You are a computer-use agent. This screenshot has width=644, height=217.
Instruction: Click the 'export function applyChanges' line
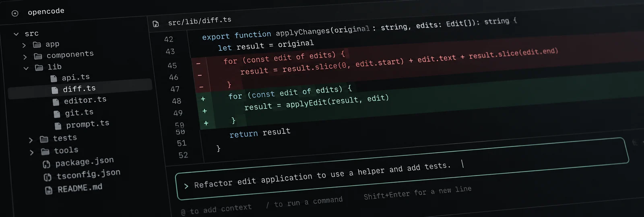tap(359, 29)
